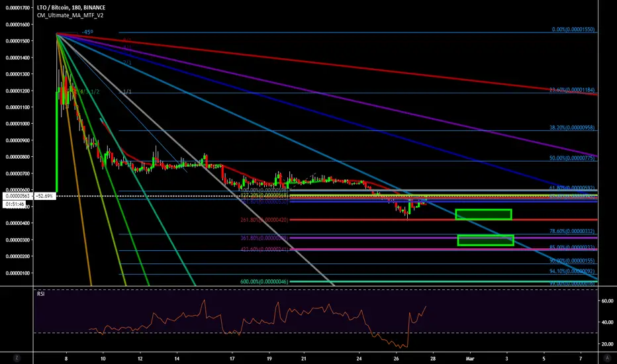
Task: Click the LTO / Bitcoin symbol title
Action: 71,7
